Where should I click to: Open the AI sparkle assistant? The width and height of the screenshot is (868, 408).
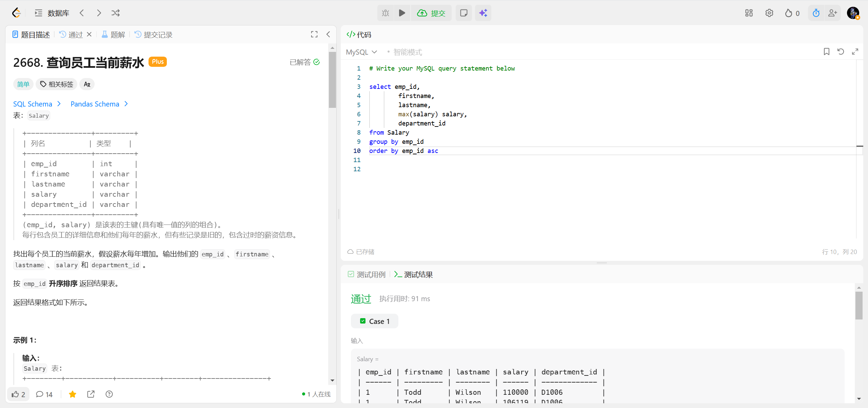click(x=483, y=13)
